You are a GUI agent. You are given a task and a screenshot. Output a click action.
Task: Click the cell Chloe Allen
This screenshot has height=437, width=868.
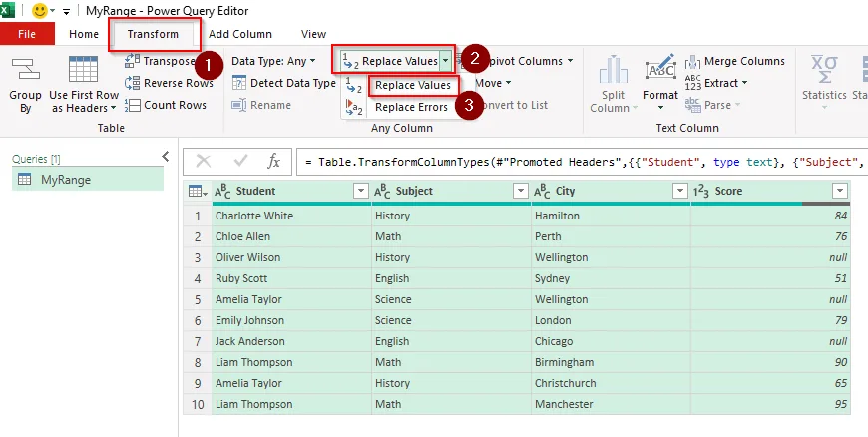coord(291,236)
